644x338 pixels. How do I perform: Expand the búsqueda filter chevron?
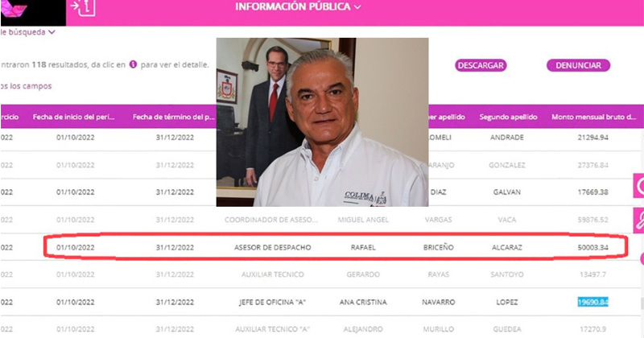(52, 32)
